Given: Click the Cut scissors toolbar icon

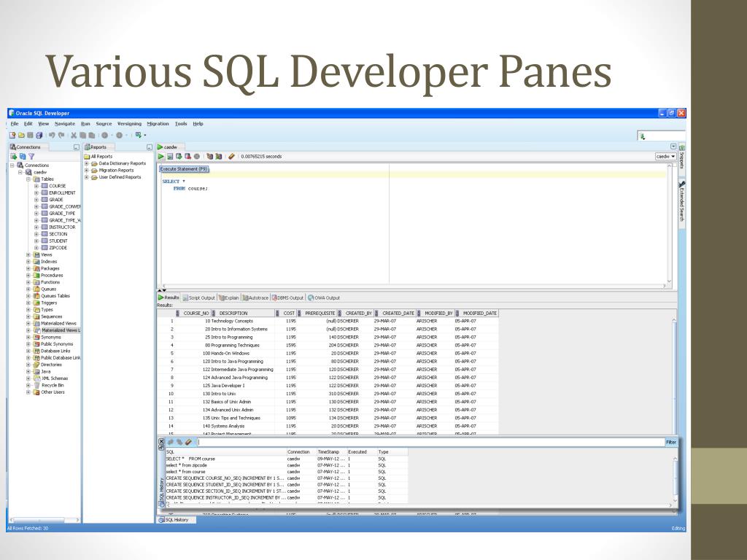Looking at the screenshot, I should (74, 135).
